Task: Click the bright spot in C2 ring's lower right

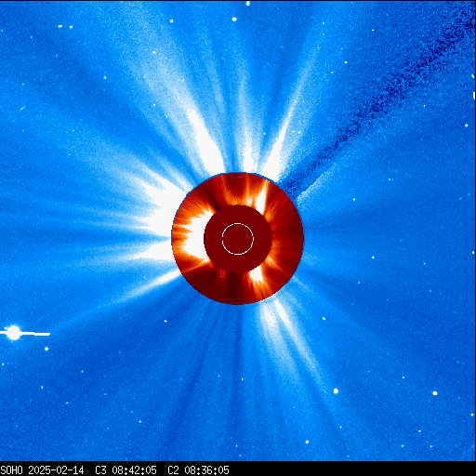Action: pyautogui.click(x=258, y=275)
